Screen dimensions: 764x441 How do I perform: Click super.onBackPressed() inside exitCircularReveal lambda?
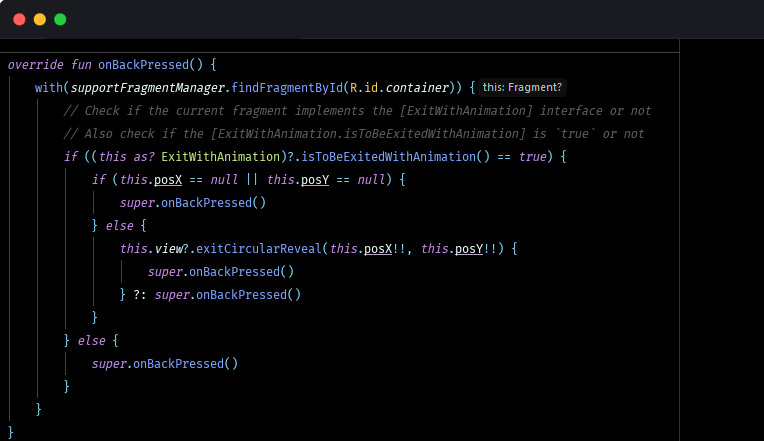[221, 271]
